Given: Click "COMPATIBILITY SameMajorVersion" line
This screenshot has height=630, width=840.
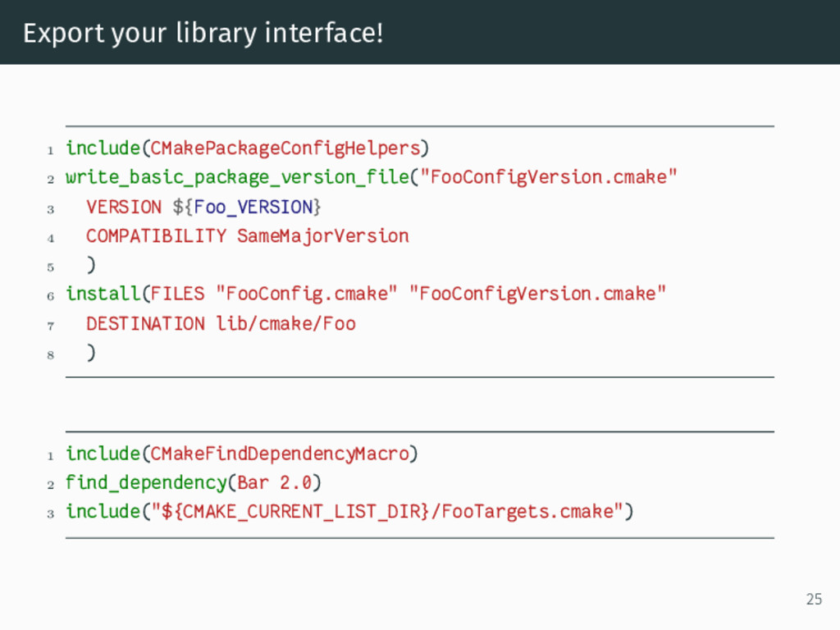Looking at the screenshot, I should click(248, 236).
